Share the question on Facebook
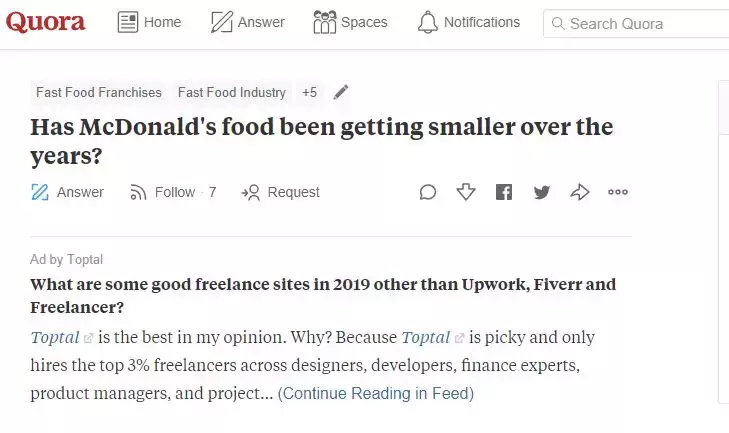 504,192
